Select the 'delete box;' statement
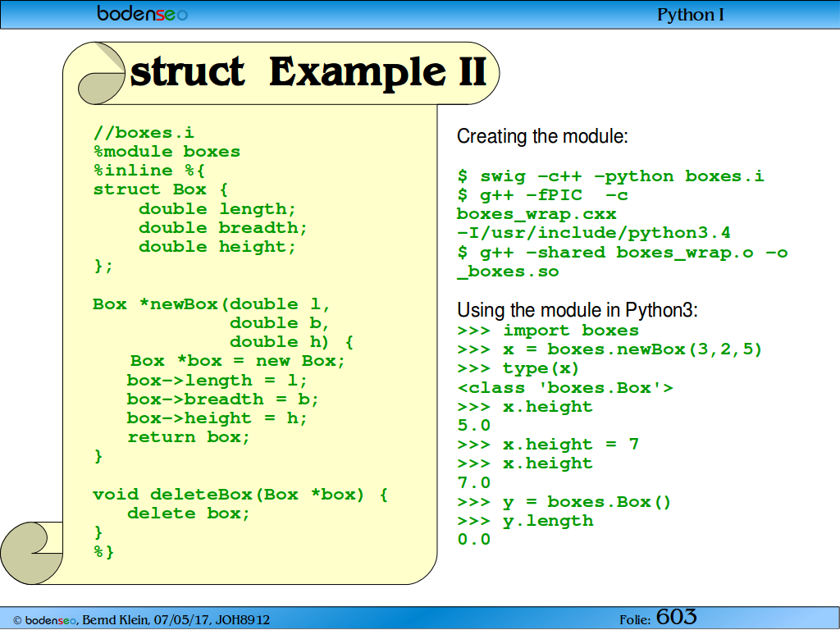The width and height of the screenshot is (840, 630). point(189,514)
